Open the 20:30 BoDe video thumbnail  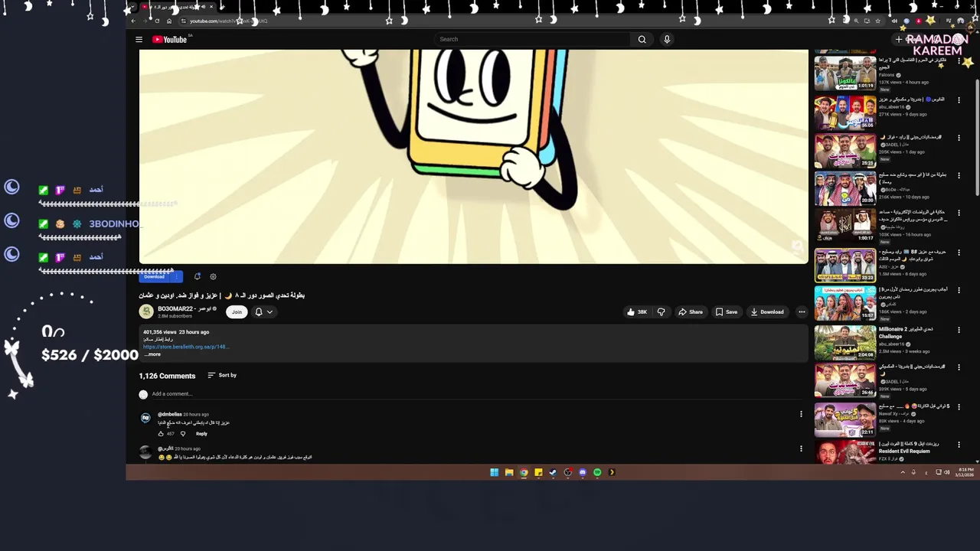(x=844, y=188)
